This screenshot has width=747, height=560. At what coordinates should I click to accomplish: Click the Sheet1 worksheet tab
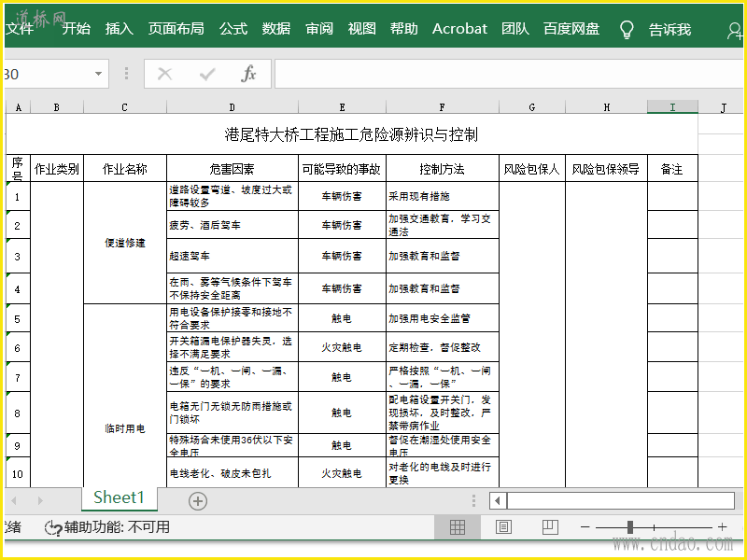click(x=120, y=498)
